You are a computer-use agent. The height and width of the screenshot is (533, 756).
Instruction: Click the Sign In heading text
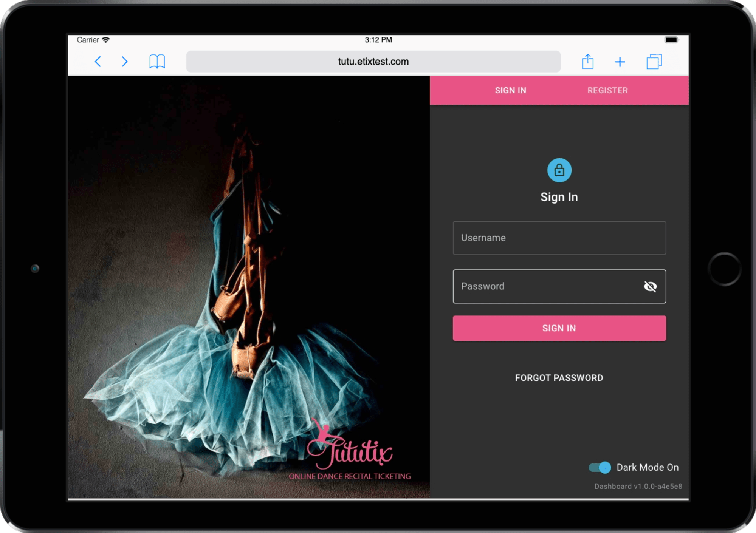coord(559,197)
